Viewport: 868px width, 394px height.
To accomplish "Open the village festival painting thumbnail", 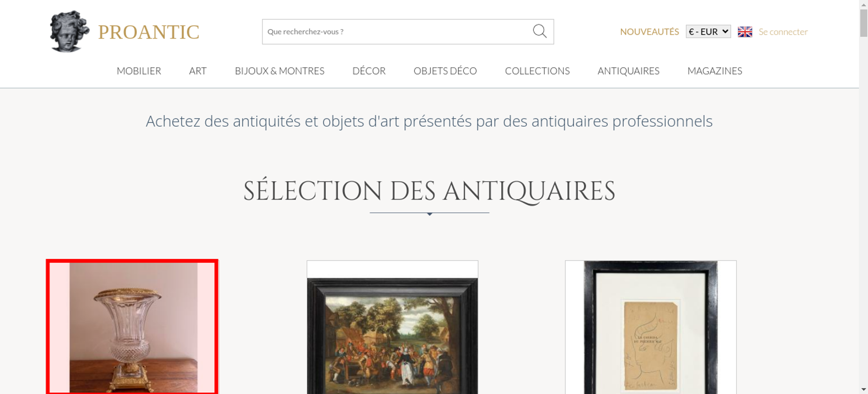I will pyautogui.click(x=392, y=327).
